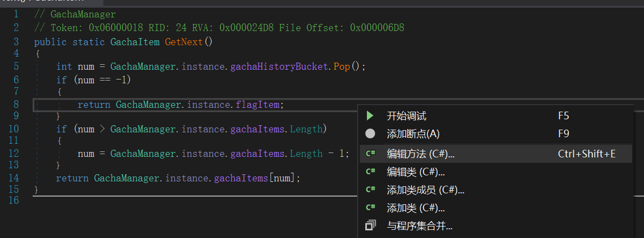Click the C# icon beside 编辑类

[371, 171]
